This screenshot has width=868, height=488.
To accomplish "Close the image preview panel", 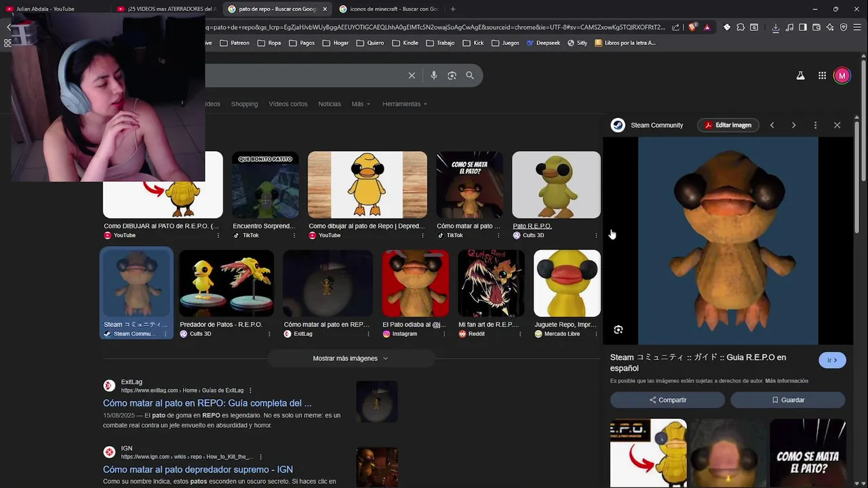I will tap(837, 125).
